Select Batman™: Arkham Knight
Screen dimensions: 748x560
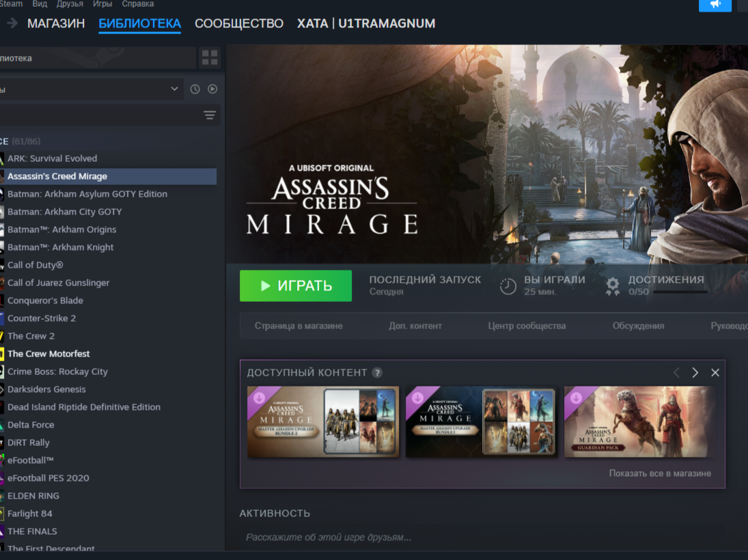pyautogui.click(x=109, y=247)
